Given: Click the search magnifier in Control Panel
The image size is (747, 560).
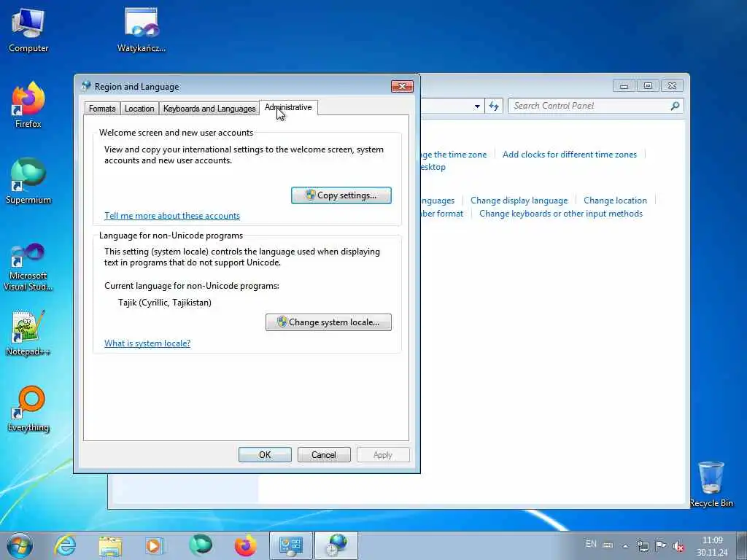Looking at the screenshot, I should pyautogui.click(x=675, y=106).
